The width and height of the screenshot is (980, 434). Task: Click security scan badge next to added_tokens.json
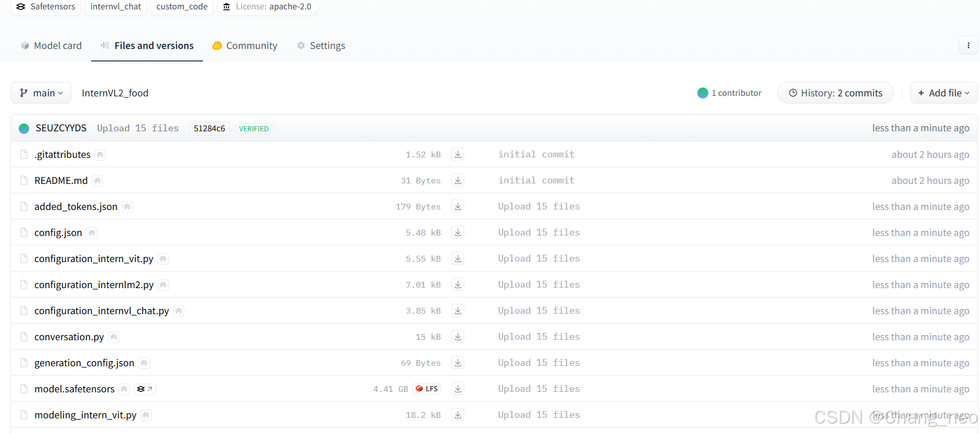(x=128, y=207)
